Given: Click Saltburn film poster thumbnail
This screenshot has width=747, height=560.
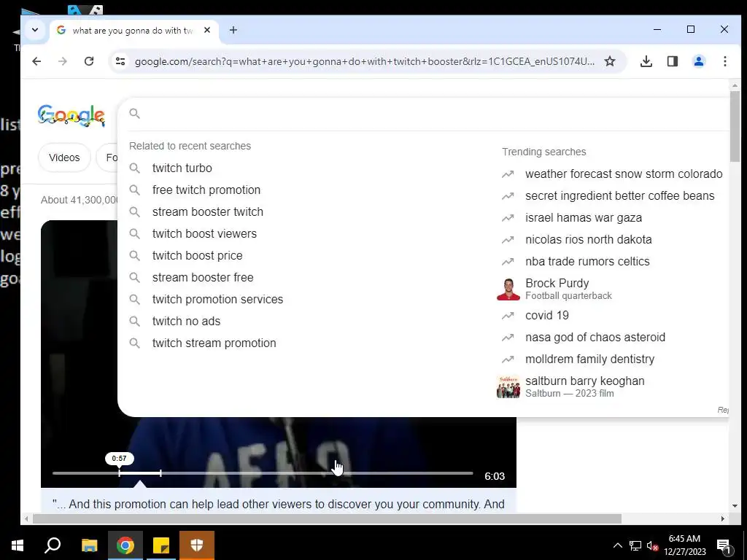Looking at the screenshot, I should [508, 386].
